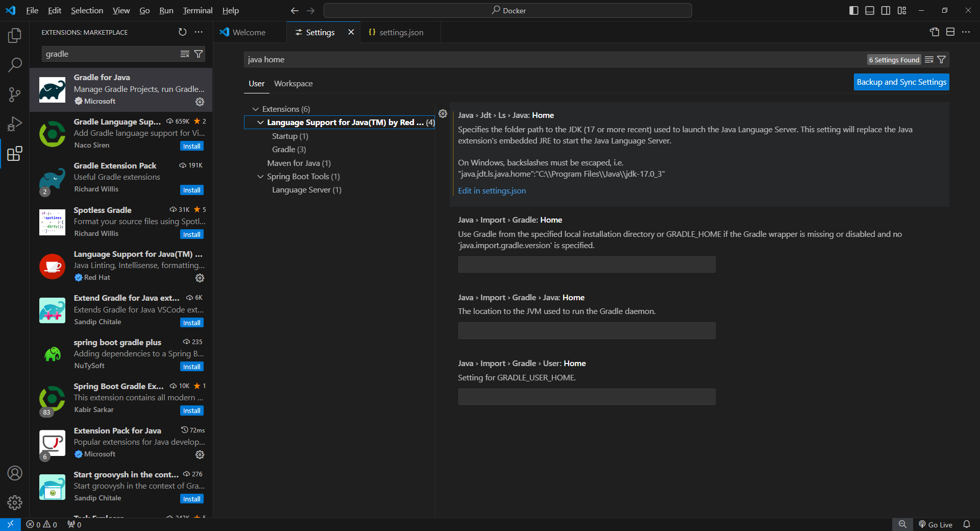
Task: Open the Terminal menu
Action: [x=197, y=10]
